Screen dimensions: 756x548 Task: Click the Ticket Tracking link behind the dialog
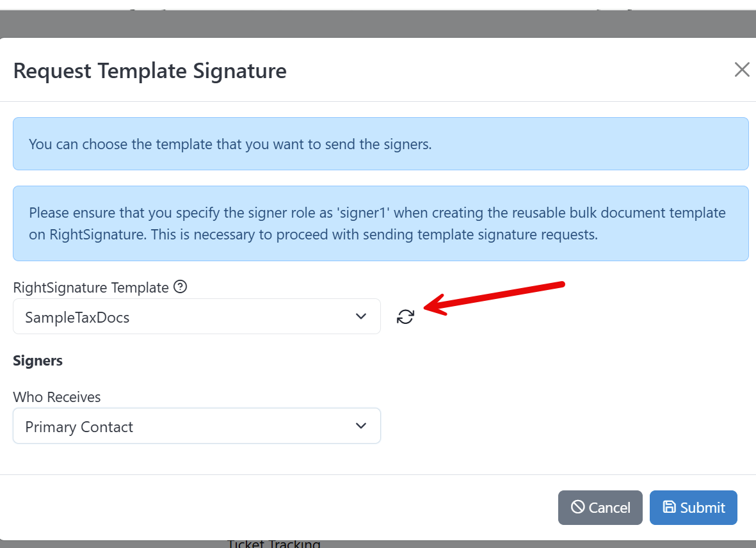click(273, 543)
